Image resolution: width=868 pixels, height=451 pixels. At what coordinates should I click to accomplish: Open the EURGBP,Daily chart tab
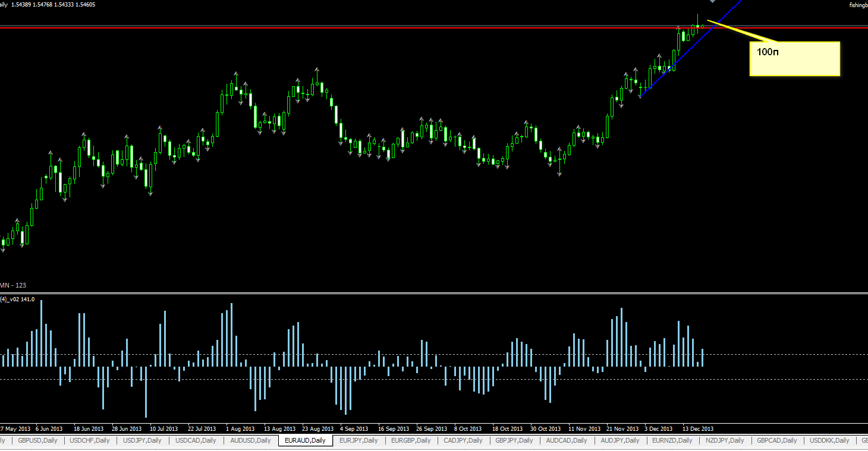pyautogui.click(x=411, y=440)
